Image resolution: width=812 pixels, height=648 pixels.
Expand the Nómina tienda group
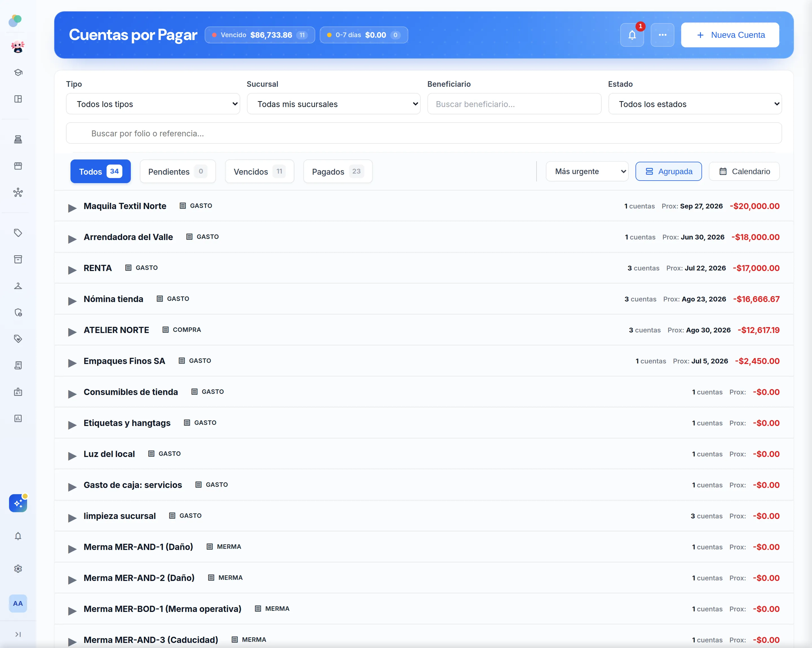click(72, 301)
